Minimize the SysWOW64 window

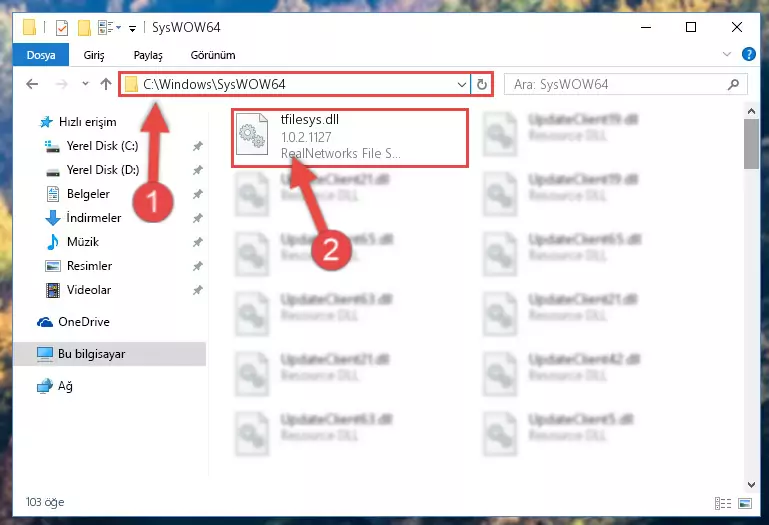pos(646,27)
